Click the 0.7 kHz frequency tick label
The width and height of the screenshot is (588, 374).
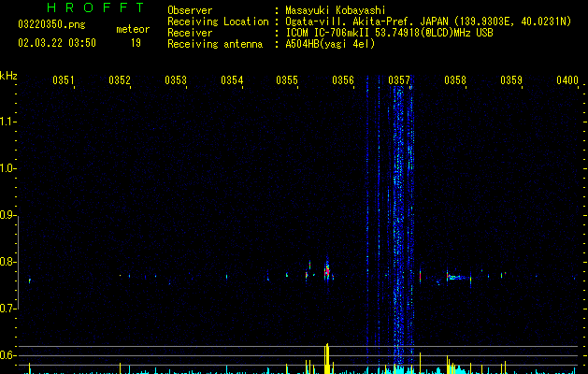coord(7,309)
